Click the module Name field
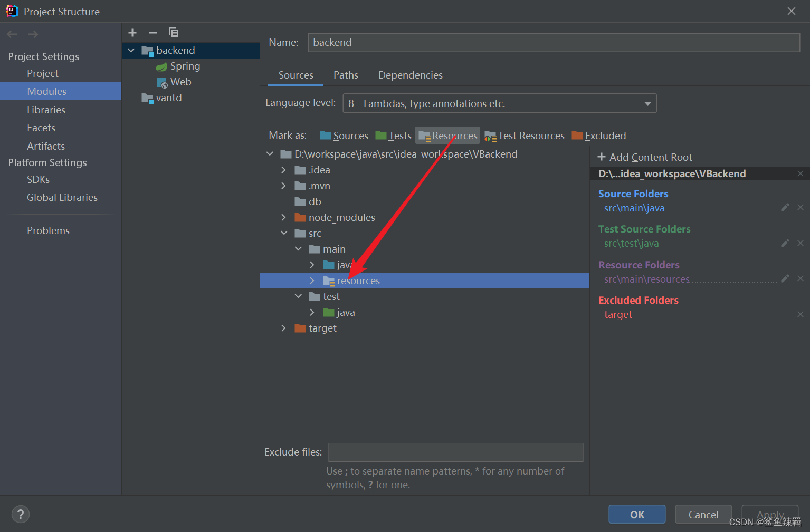The width and height of the screenshot is (810, 532). point(554,43)
